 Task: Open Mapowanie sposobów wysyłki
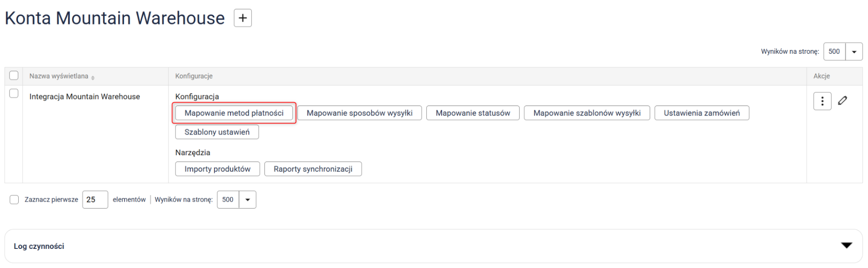pyautogui.click(x=359, y=113)
